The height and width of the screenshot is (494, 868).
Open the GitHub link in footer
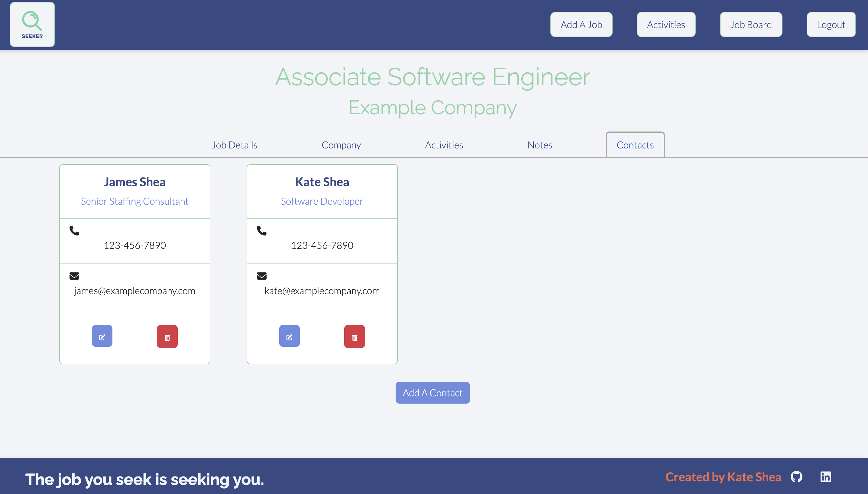(796, 477)
